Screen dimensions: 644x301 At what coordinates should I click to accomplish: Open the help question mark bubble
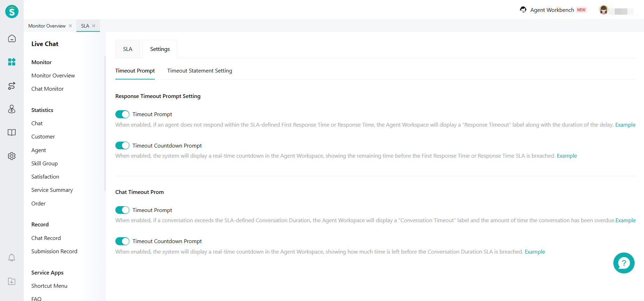623,263
